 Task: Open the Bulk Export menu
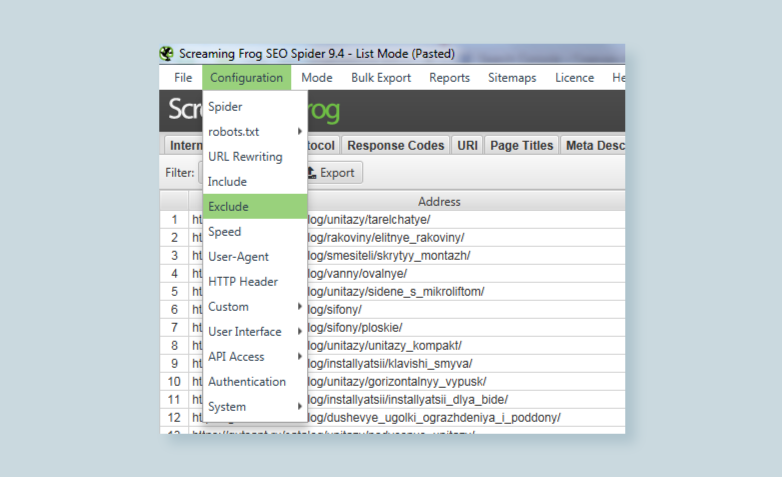381,78
